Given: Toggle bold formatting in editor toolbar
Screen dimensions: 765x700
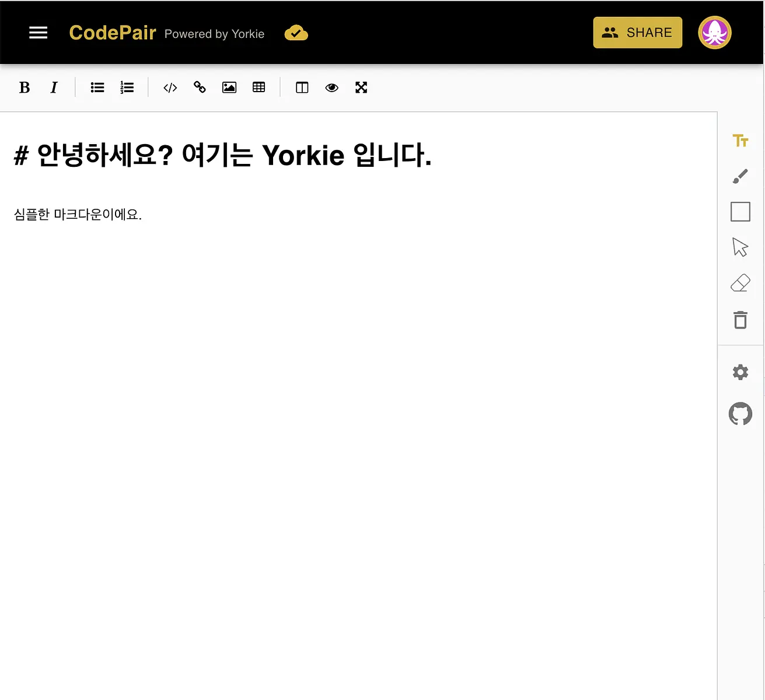Looking at the screenshot, I should pyautogui.click(x=25, y=87).
